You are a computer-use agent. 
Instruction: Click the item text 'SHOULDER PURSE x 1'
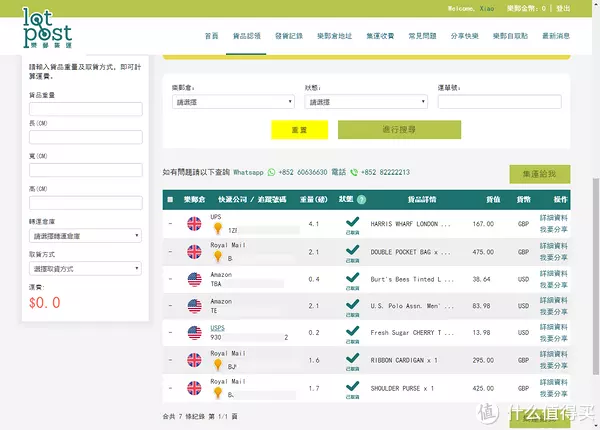coord(402,388)
